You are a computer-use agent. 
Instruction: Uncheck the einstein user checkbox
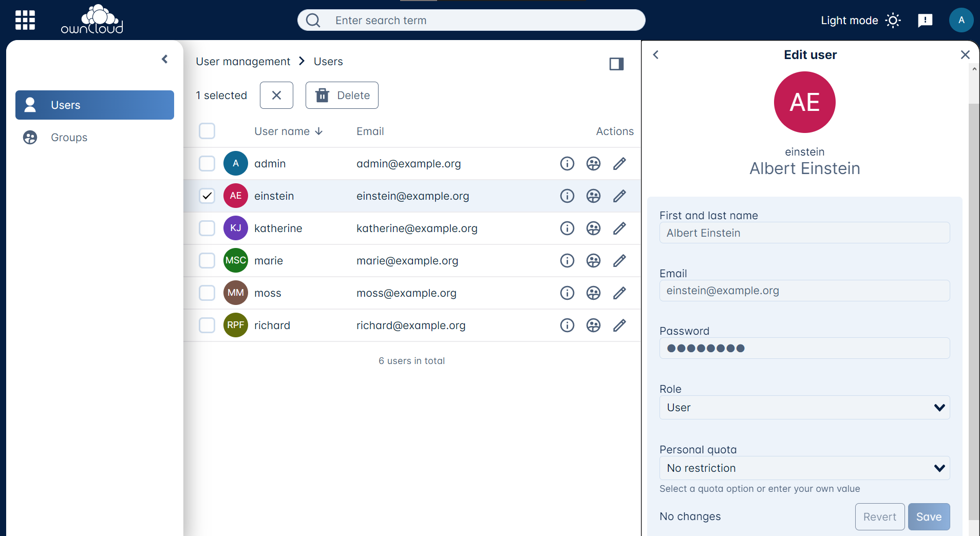pyautogui.click(x=207, y=196)
